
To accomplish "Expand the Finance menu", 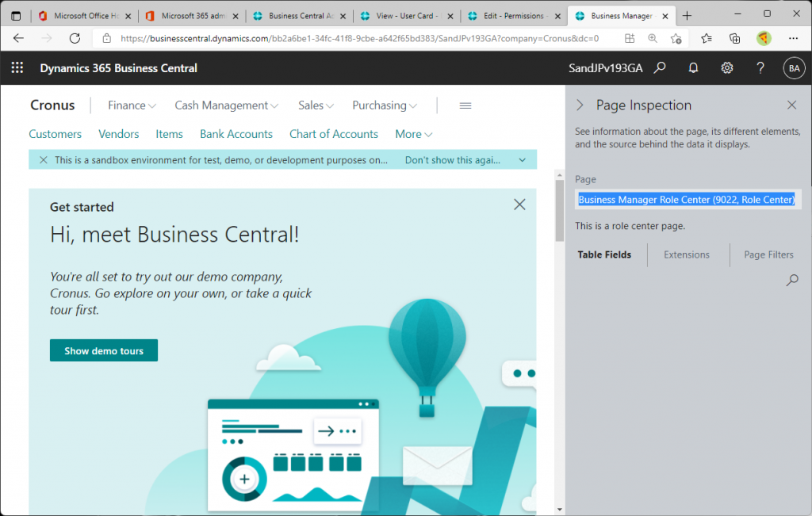I will click(x=132, y=105).
